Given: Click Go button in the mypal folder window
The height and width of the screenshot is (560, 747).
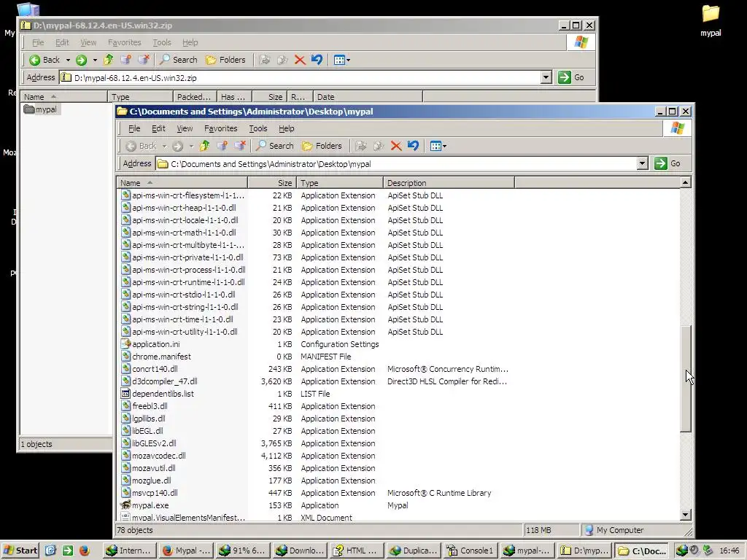Looking at the screenshot, I should pos(667,163).
